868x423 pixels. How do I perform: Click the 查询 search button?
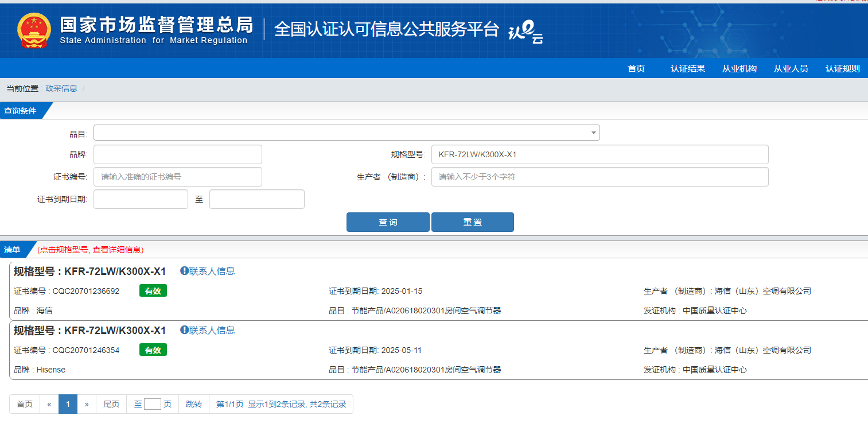[388, 222]
